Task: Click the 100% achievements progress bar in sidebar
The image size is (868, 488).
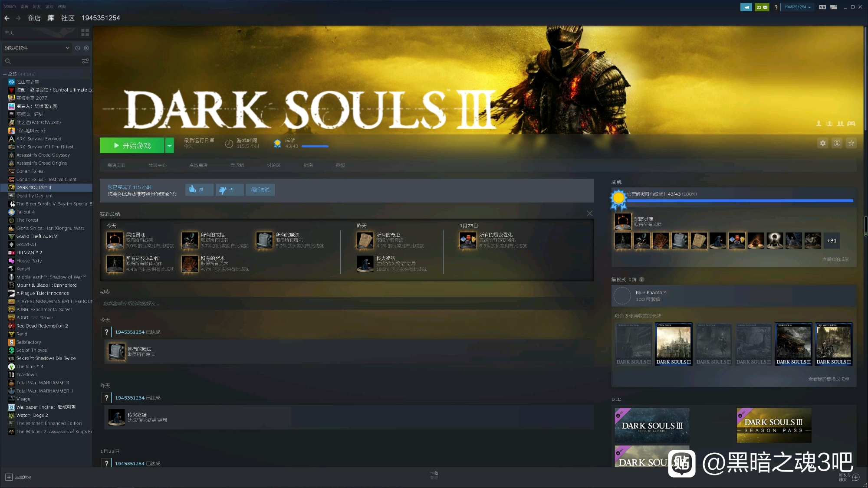Action: 740,200
